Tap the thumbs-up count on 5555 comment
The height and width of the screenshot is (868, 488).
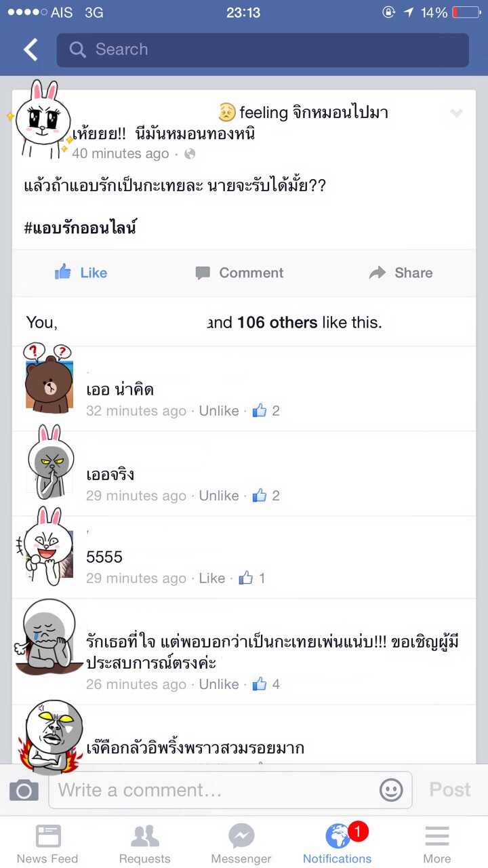point(252,578)
